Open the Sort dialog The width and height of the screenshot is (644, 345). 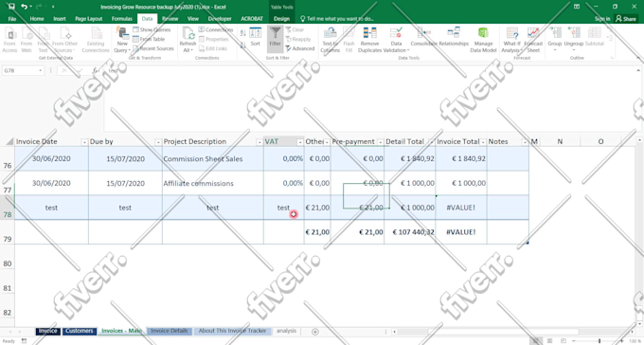tap(256, 37)
